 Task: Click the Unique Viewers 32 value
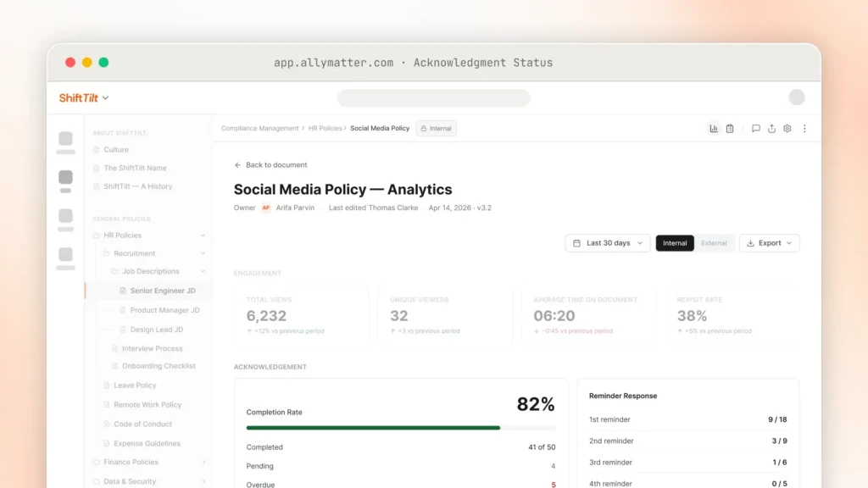point(398,315)
